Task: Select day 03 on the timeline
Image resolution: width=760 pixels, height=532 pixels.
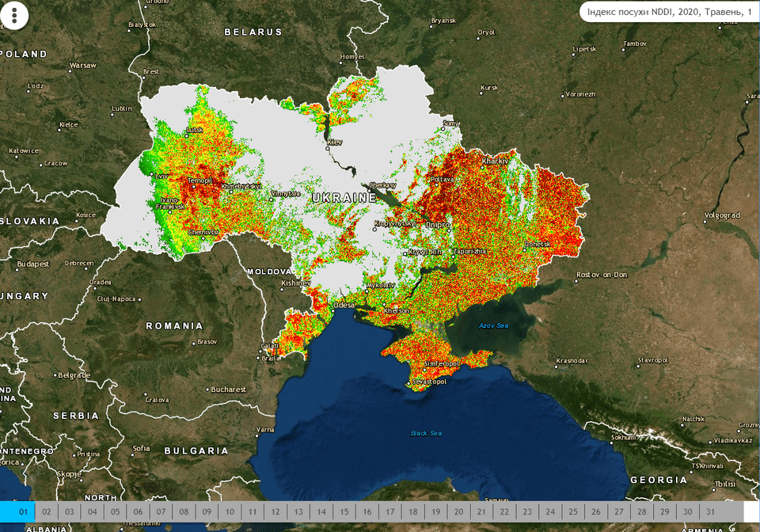Action: point(70,511)
